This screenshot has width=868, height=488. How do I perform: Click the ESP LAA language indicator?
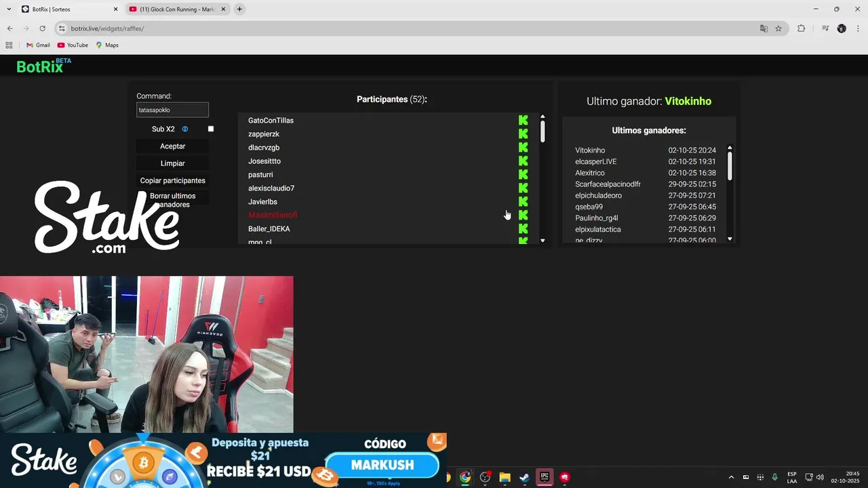792,477
